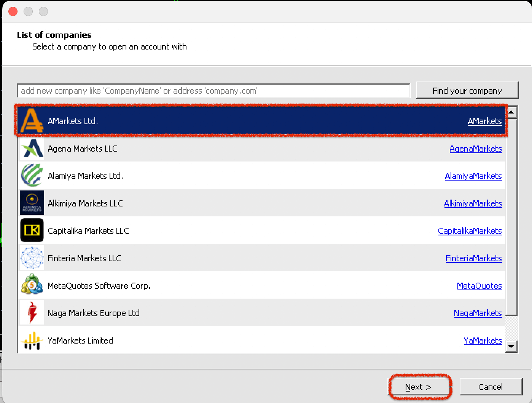
Task: Click the Find your company button
Action: click(467, 91)
